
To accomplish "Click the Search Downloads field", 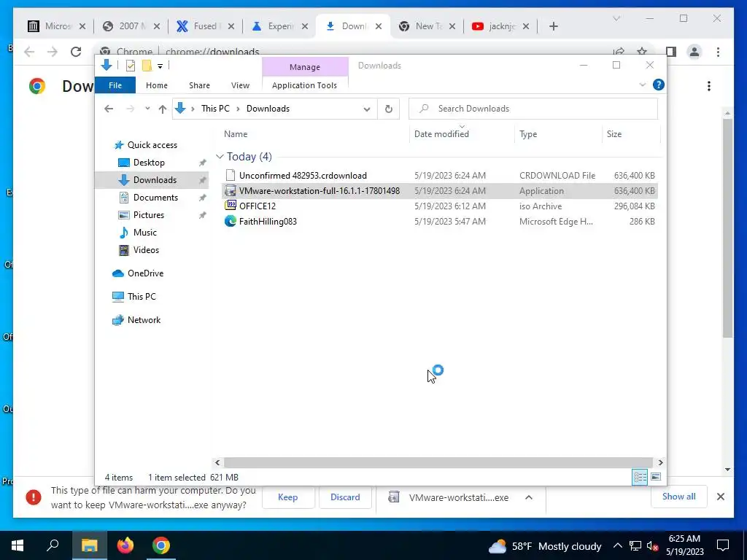I will coord(533,109).
